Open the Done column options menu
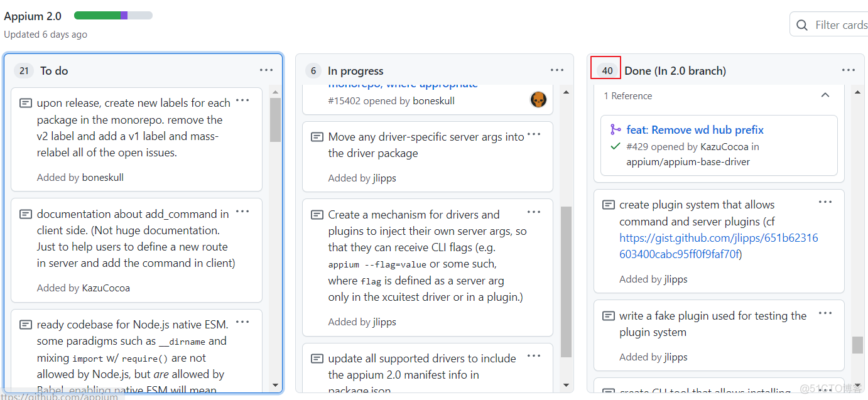The height and width of the screenshot is (400, 868). [849, 70]
